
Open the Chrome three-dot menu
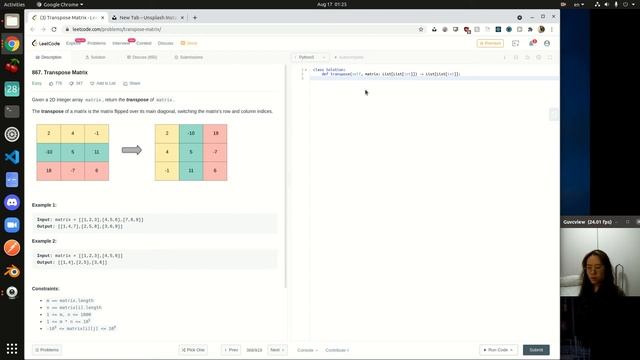[x=551, y=29]
